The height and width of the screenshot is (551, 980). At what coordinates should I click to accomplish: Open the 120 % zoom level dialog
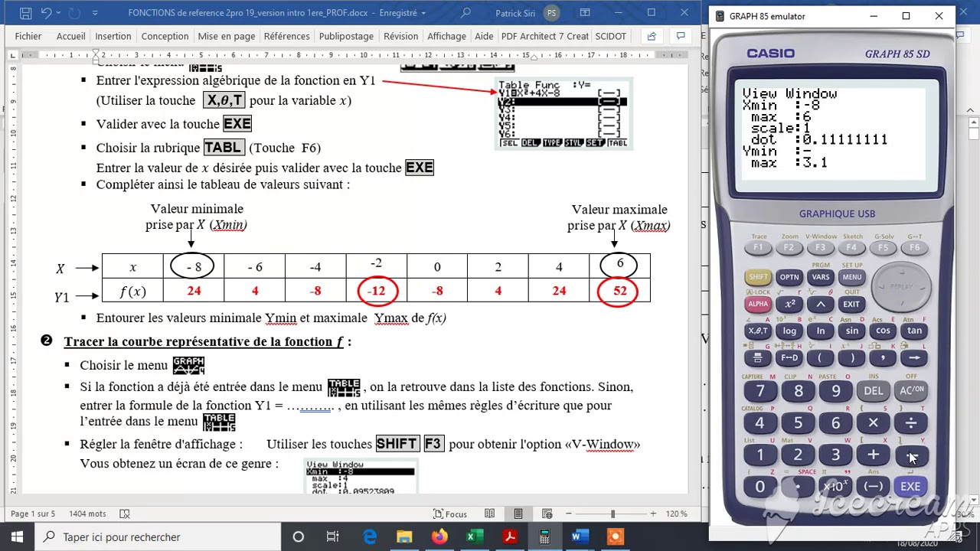pos(677,514)
